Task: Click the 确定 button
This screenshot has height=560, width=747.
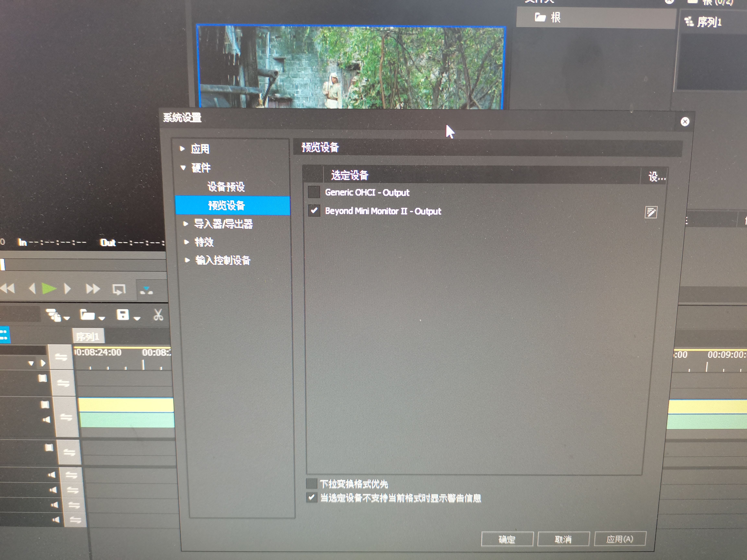Action: tap(507, 539)
